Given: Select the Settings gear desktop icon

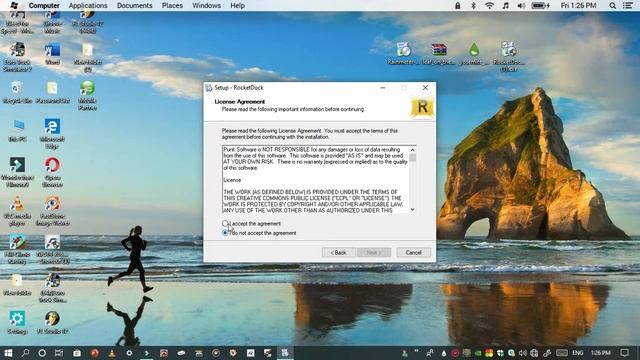Looking at the screenshot, I should coord(17,322).
